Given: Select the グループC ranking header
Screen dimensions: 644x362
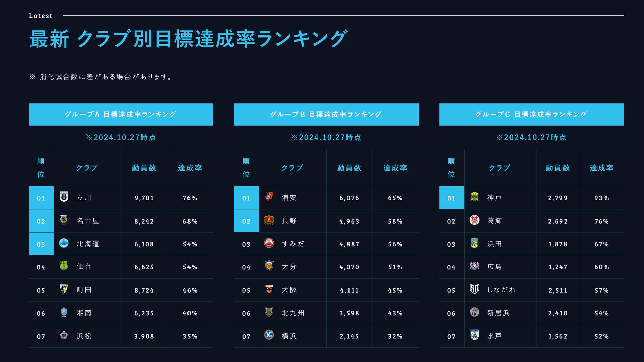Looking at the screenshot, I should pyautogui.click(x=531, y=114).
